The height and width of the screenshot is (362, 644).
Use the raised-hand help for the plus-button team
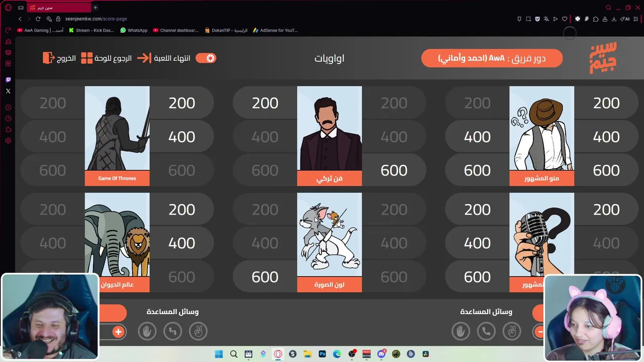pyautogui.click(x=147, y=331)
